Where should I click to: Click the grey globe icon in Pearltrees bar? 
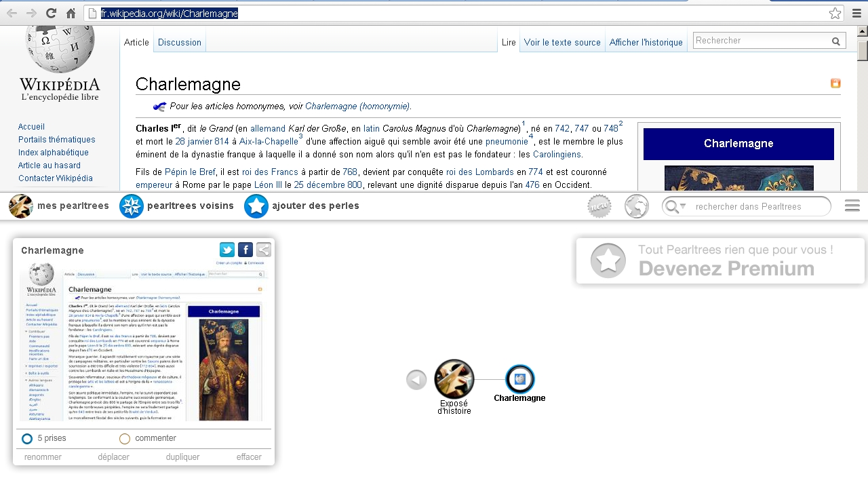[x=637, y=206]
